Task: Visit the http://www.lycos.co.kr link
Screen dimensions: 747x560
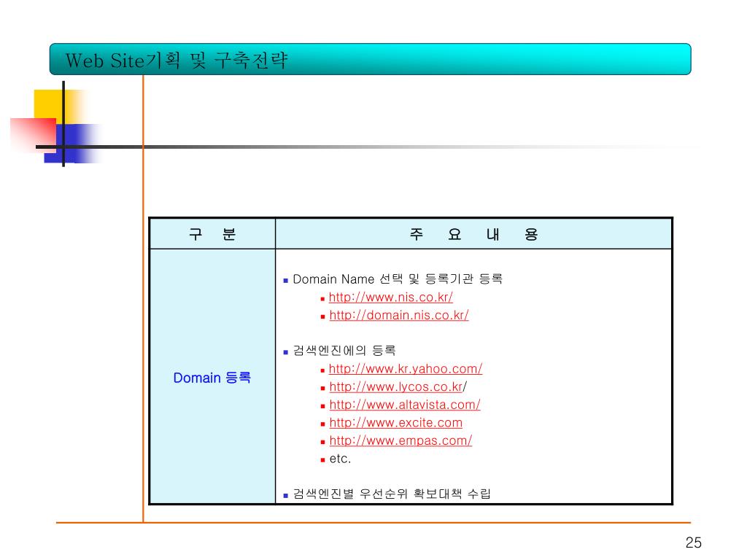Action: click(x=396, y=386)
